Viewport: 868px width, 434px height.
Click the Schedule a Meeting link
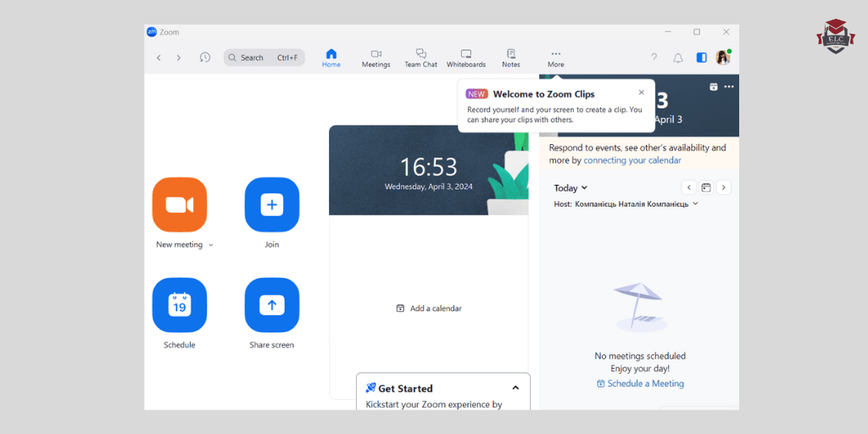coord(640,384)
